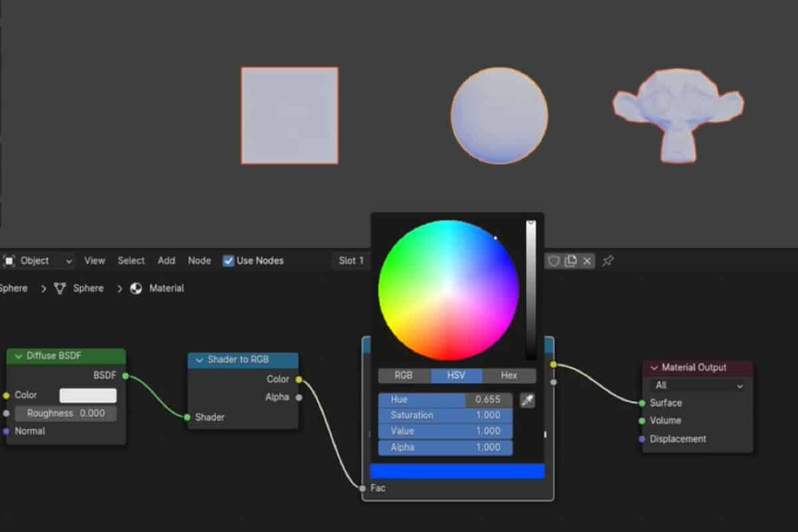Open the All output target dropdown

click(697, 385)
